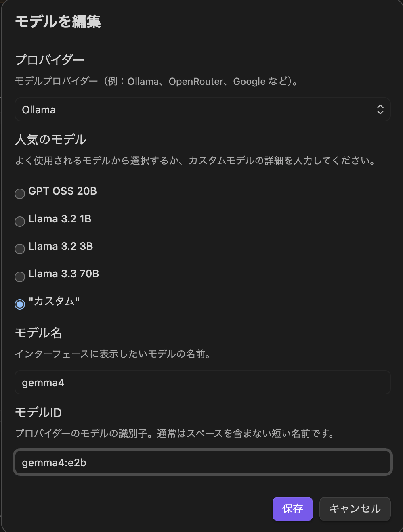The width and height of the screenshot is (403, 532).
Task: Click the モデルID field heading
Action: coord(38,413)
